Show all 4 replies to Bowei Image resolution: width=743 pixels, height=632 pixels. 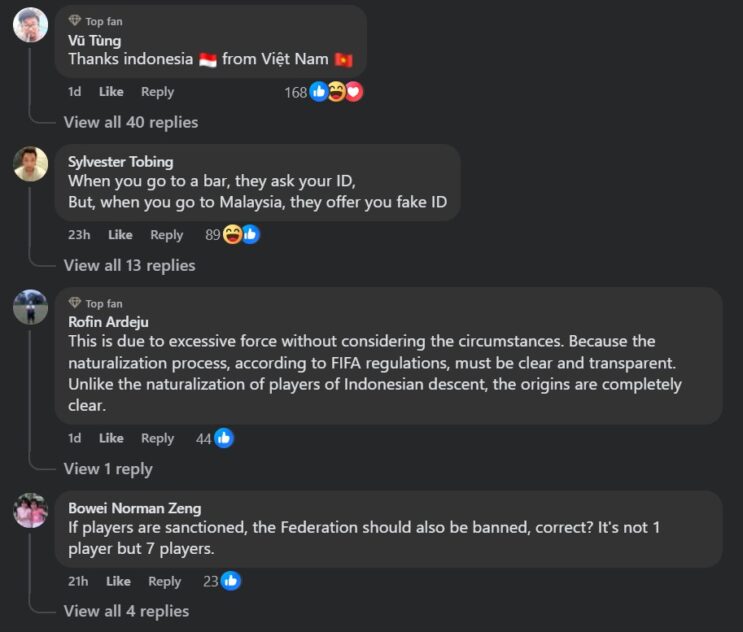(x=126, y=611)
